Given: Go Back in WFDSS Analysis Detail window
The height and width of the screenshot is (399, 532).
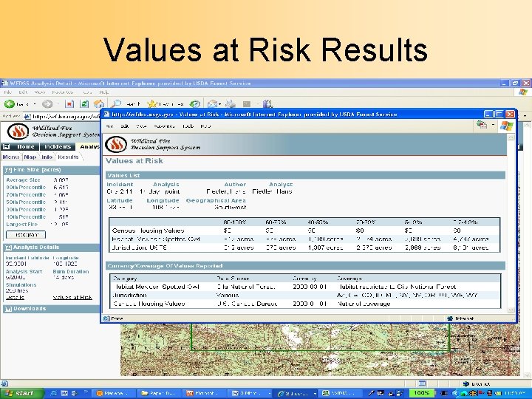Looking at the screenshot, I should click(x=10, y=104).
